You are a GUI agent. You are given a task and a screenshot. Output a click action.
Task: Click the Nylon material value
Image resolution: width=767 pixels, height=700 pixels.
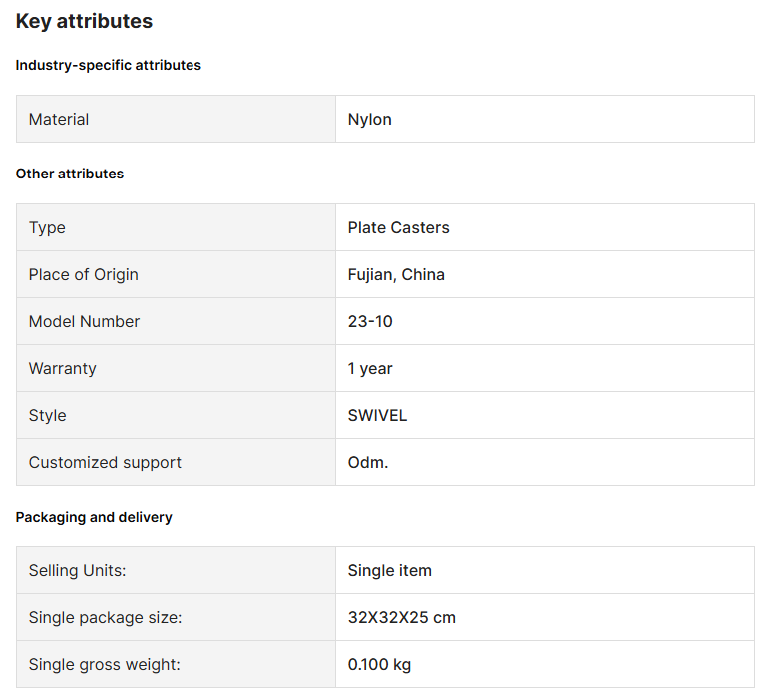pyautogui.click(x=369, y=119)
